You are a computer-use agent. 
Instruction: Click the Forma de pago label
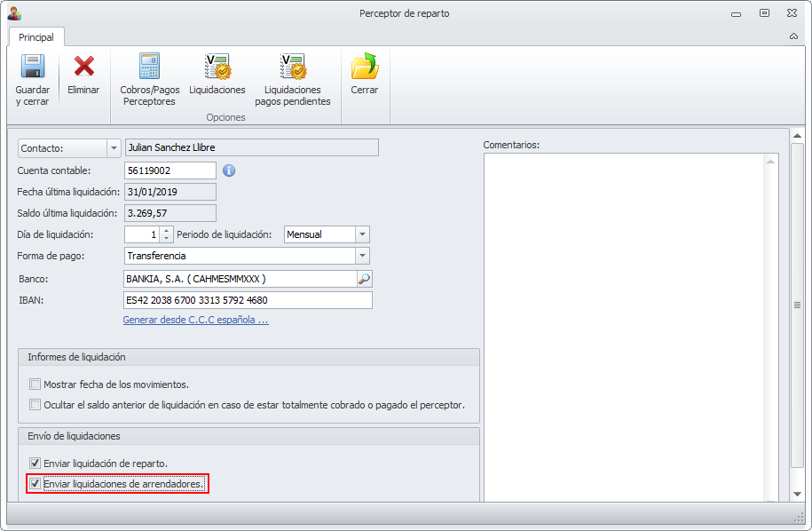[x=51, y=256]
